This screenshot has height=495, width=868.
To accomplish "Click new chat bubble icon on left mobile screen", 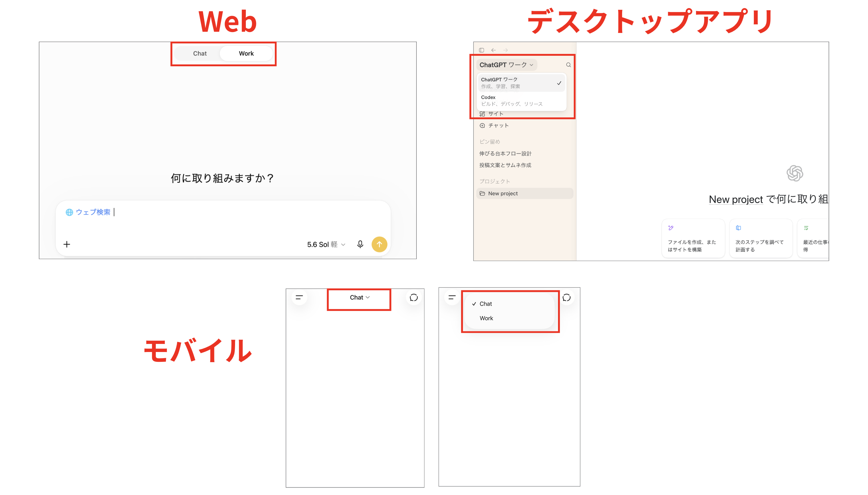I will tap(414, 297).
